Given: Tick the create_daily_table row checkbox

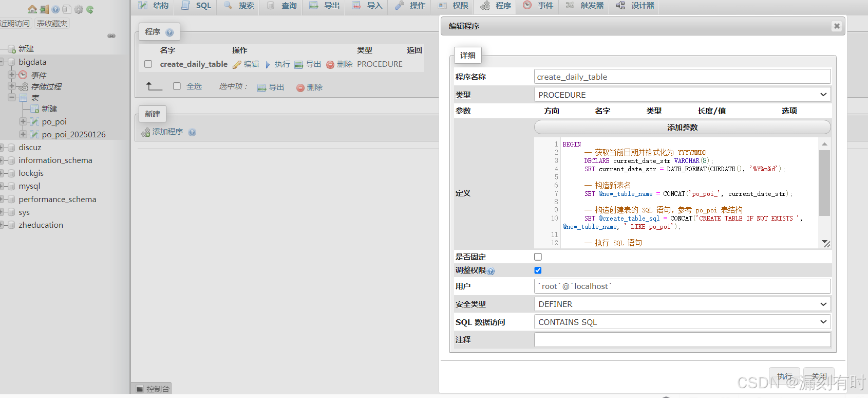Looking at the screenshot, I should point(148,64).
